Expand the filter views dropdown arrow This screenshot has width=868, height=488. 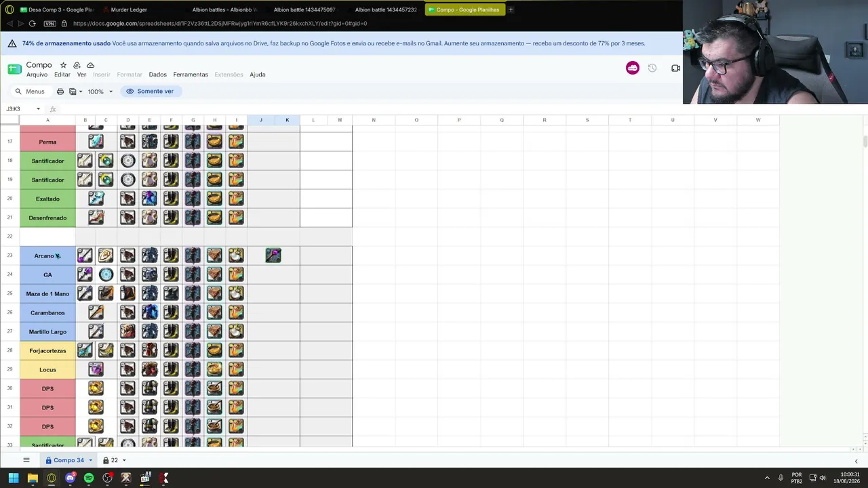pyautogui.click(x=81, y=91)
